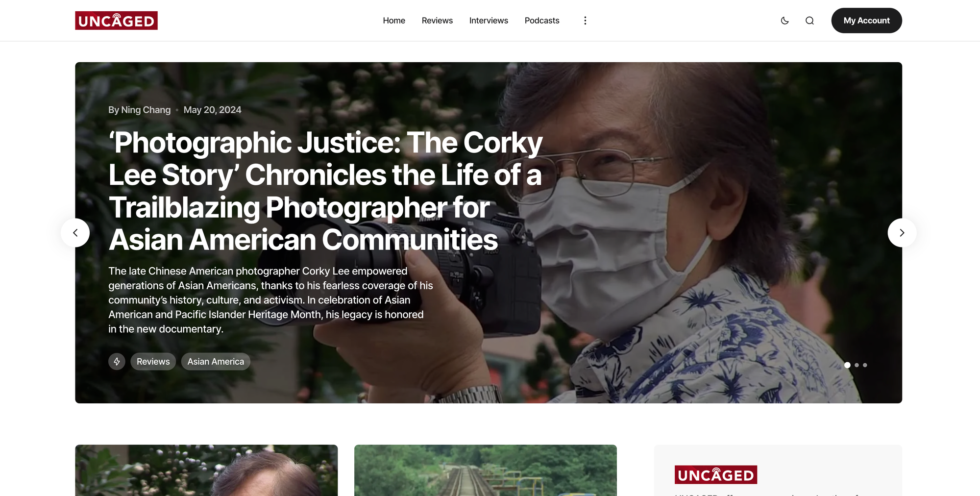Advance to the next slide with the right arrow

click(x=902, y=233)
